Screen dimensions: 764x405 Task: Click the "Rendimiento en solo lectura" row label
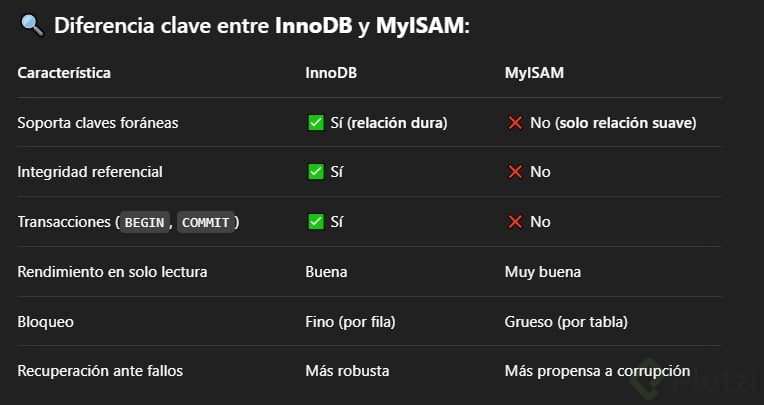tap(112, 271)
